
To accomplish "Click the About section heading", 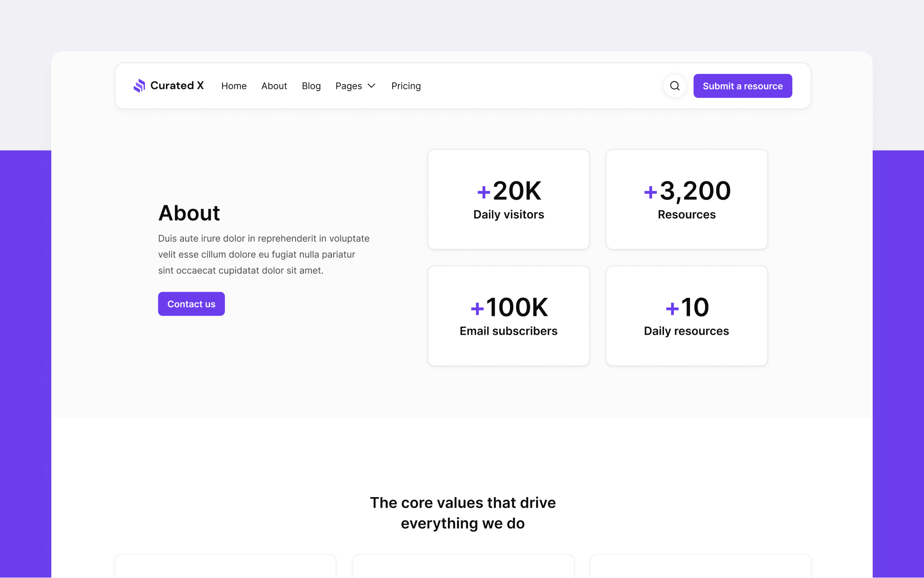I will pos(189,213).
